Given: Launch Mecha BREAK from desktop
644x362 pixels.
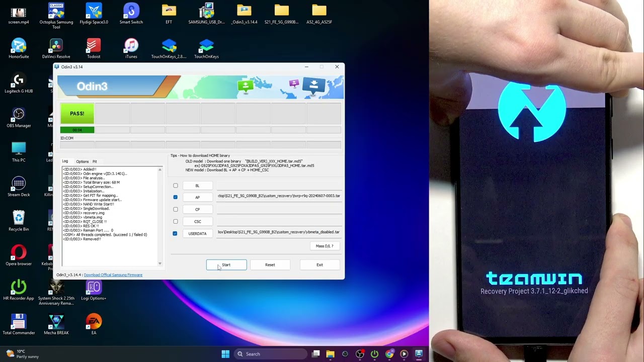Looking at the screenshot, I should (x=56, y=325).
